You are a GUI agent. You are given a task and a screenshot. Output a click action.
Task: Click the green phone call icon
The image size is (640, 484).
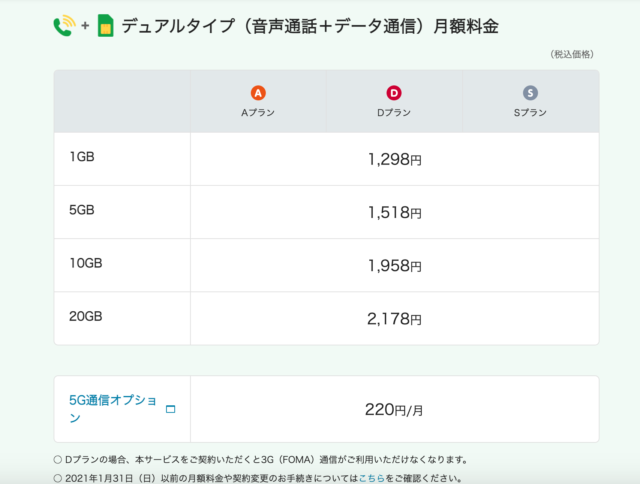[x=64, y=25]
